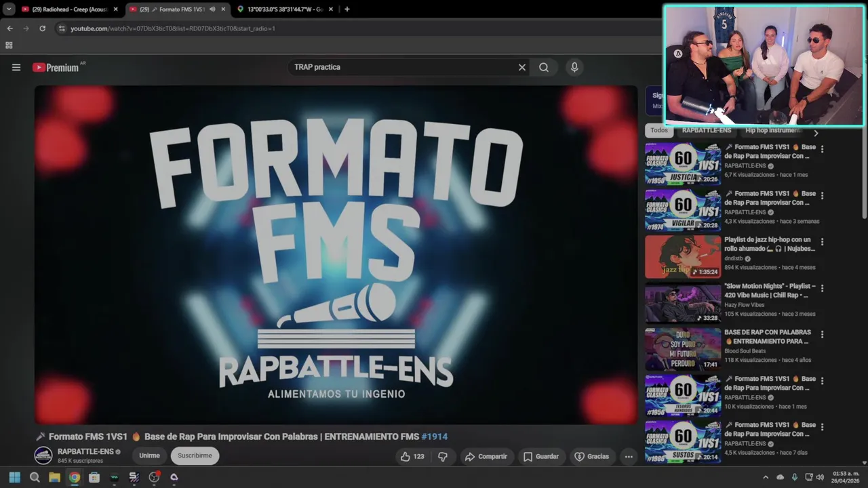The width and height of the screenshot is (868, 488).
Task: Open File Explorer from the taskbar
Action: coord(54,477)
